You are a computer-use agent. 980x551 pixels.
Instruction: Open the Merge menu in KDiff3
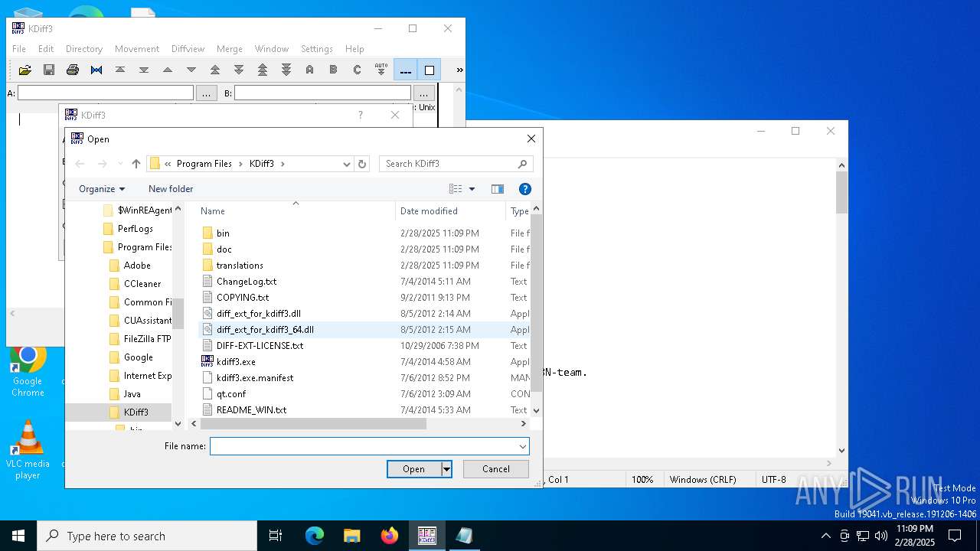229,48
